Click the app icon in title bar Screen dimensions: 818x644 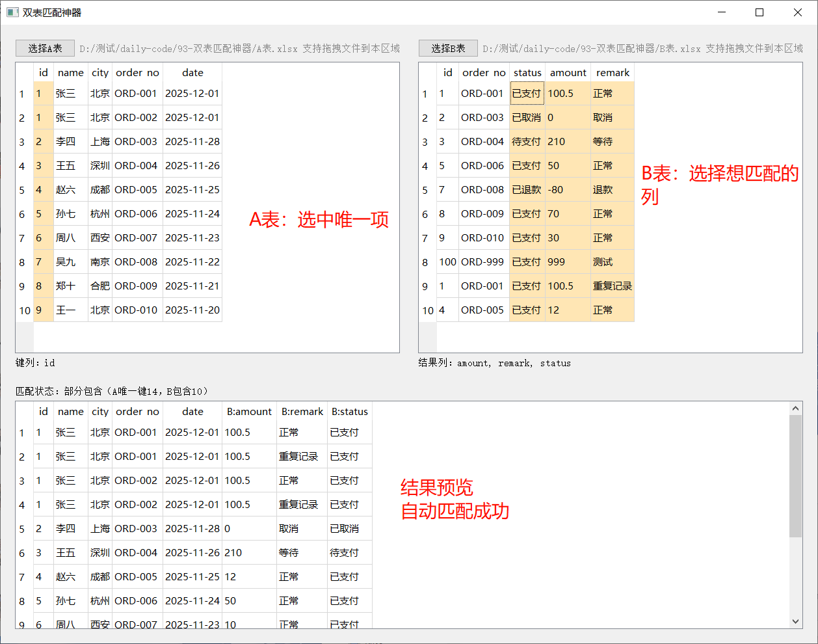click(x=12, y=12)
